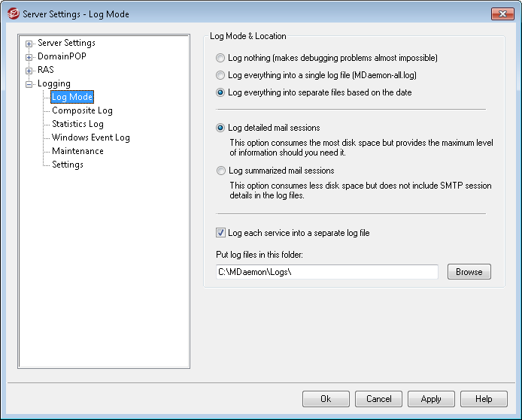The width and height of the screenshot is (522, 420).
Task: Expand the DomainPOP tree node
Action: (x=29, y=57)
